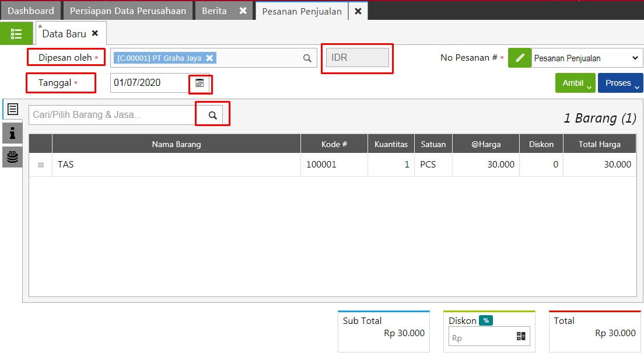This screenshot has width=644, height=356.
Task: Click the item search magnifier icon
Action: [212, 115]
